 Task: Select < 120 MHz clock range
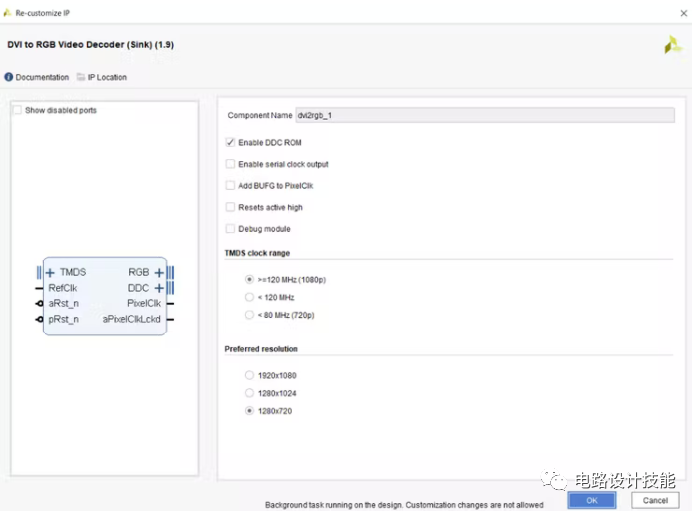coord(249,297)
